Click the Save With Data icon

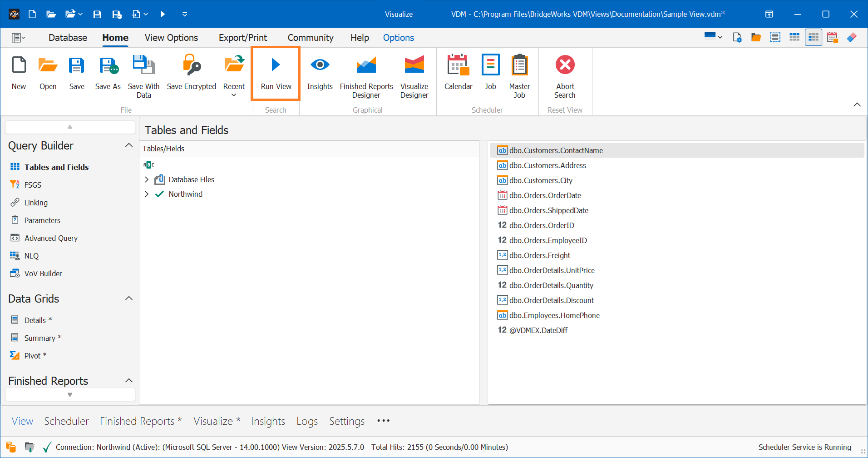[143, 65]
